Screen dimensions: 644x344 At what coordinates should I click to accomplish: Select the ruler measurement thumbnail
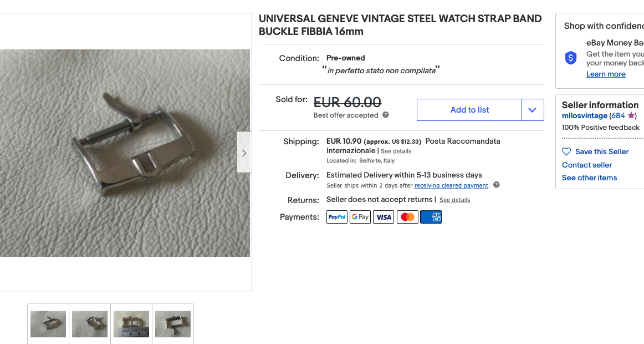(x=131, y=324)
